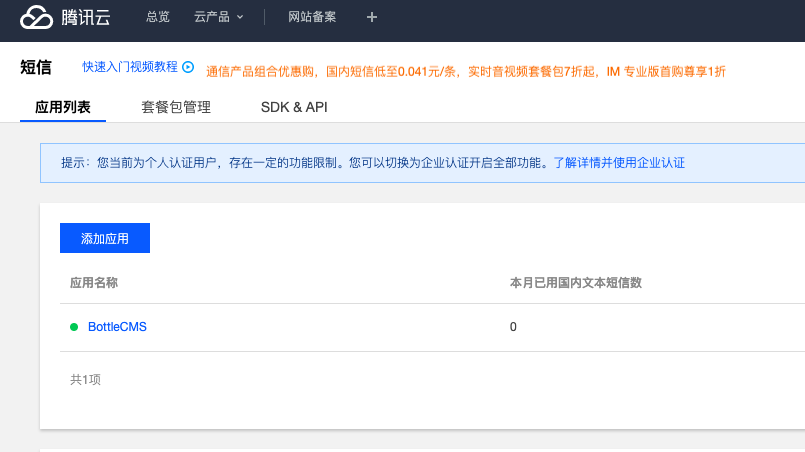Click the 共1项 total count text
Viewport: 805px width, 452px height.
point(85,380)
